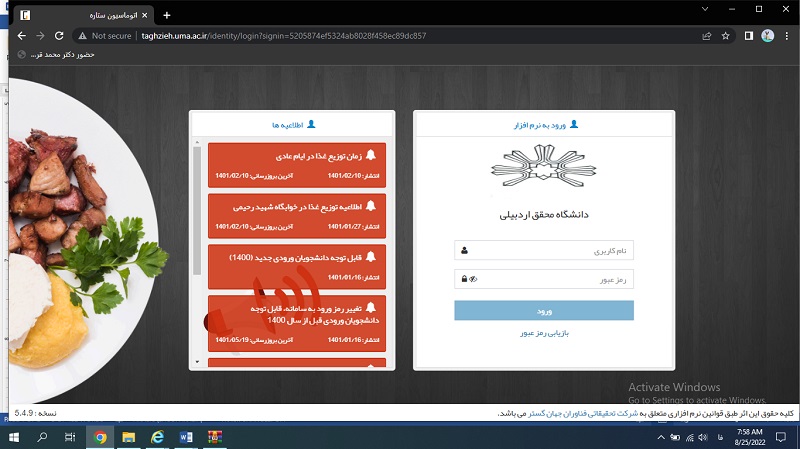The width and height of the screenshot is (800, 449).
Task: Open the Chrome profile avatar
Action: click(x=767, y=36)
